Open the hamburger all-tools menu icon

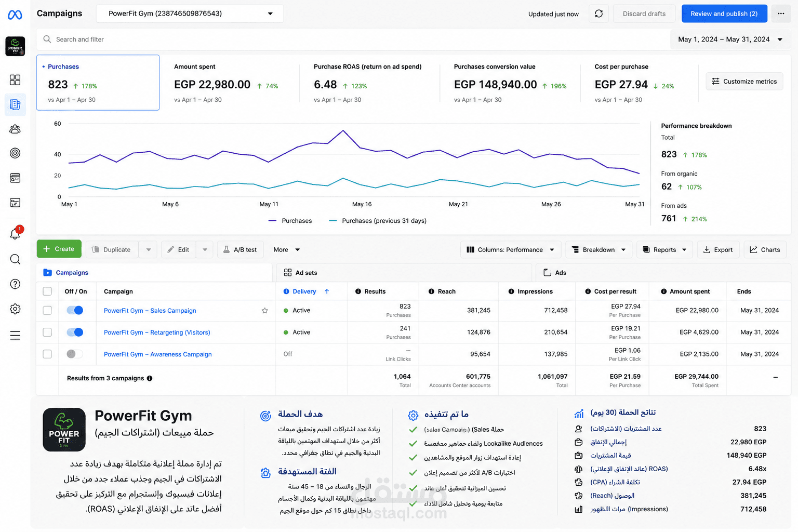(15, 335)
